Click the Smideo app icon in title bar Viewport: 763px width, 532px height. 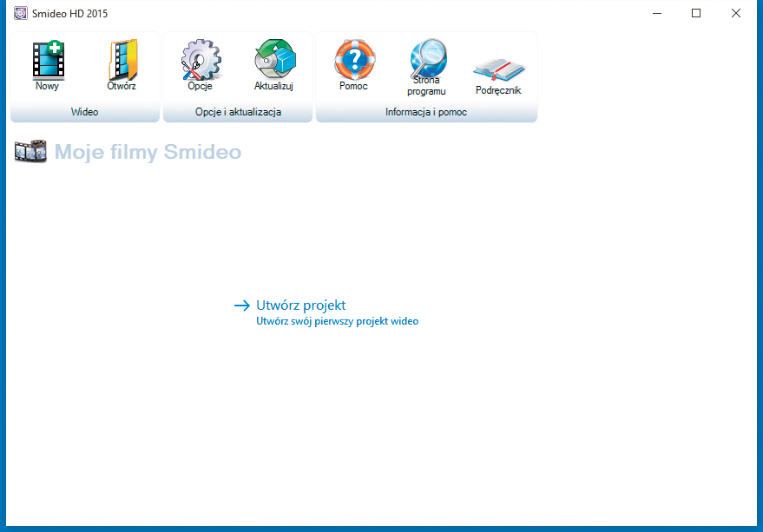20,14
